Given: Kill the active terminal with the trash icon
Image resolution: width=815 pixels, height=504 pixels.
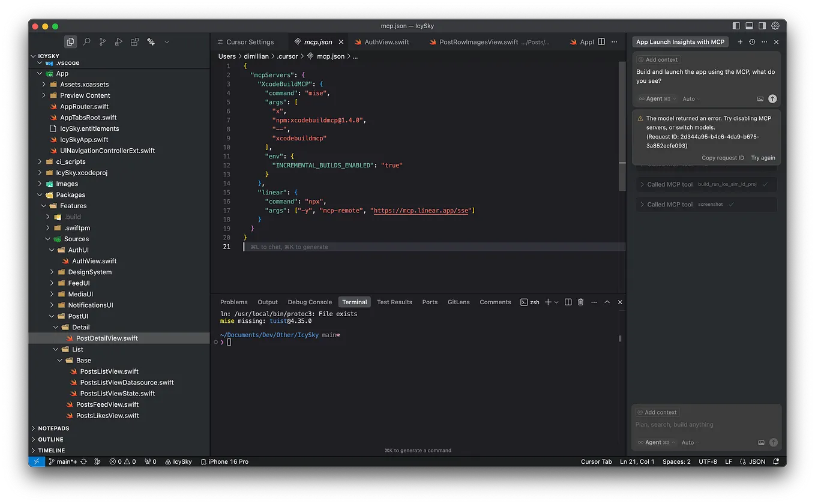Looking at the screenshot, I should (580, 302).
